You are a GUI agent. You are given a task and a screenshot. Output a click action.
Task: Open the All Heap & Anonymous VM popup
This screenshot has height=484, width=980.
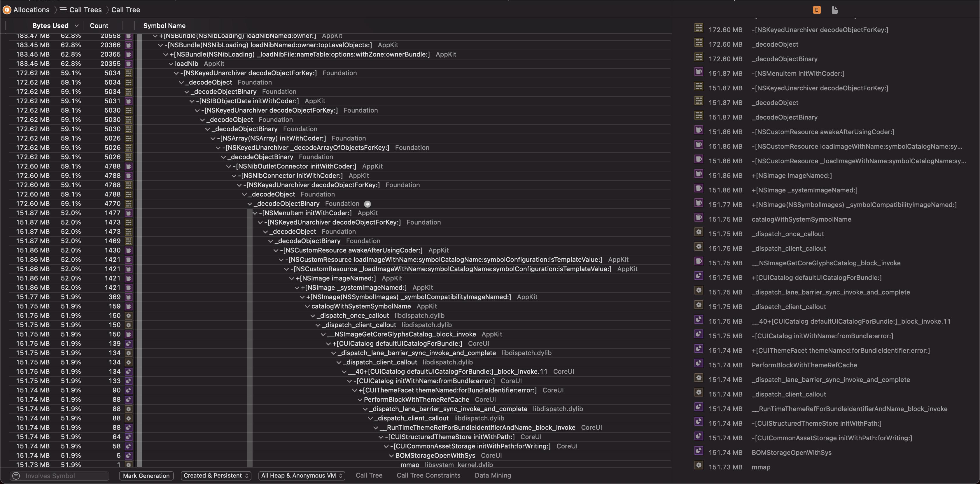coord(302,476)
